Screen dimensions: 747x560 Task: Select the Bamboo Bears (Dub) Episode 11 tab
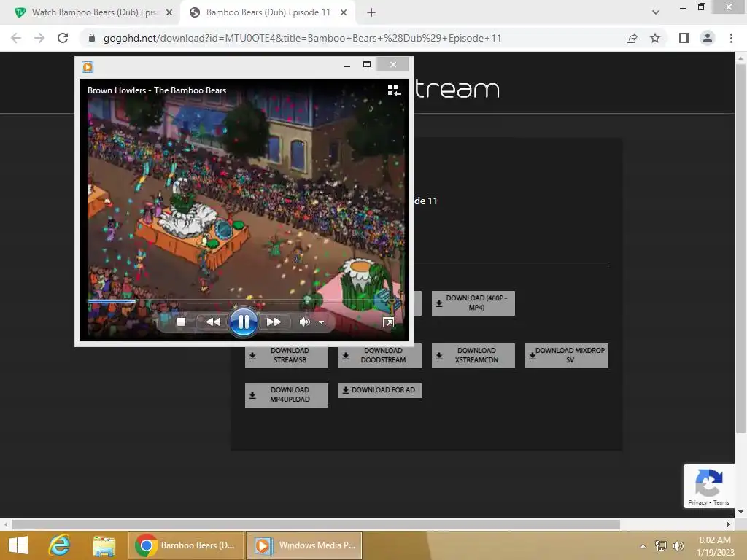[x=267, y=12]
